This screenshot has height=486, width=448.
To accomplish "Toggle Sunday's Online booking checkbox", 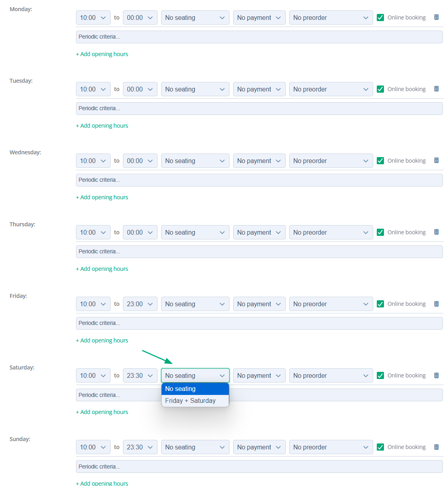I will point(380,447).
